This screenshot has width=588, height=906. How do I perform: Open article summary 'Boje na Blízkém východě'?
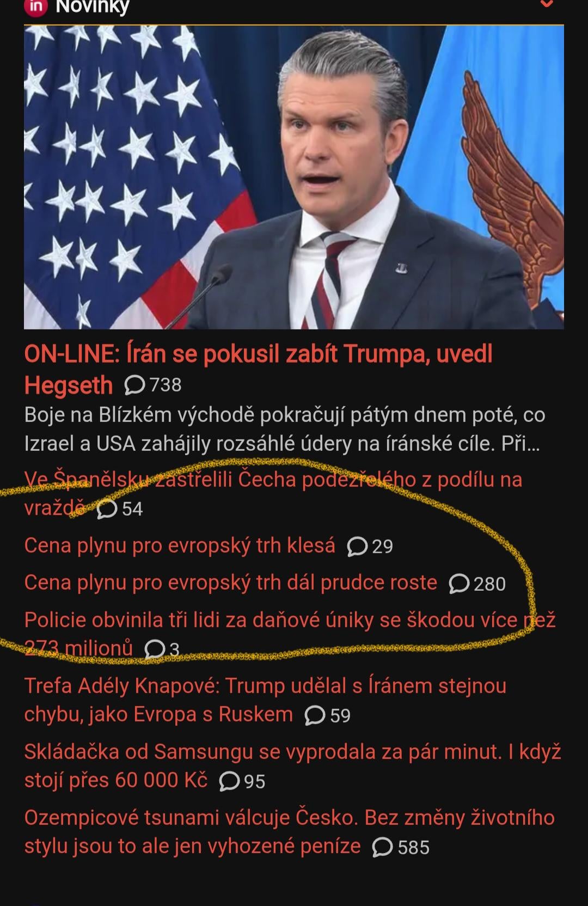(x=285, y=430)
